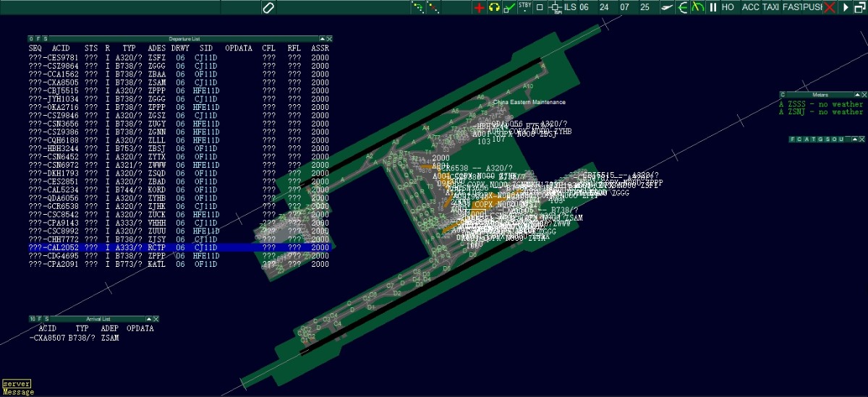Click the red dotted route icon

(433, 7)
